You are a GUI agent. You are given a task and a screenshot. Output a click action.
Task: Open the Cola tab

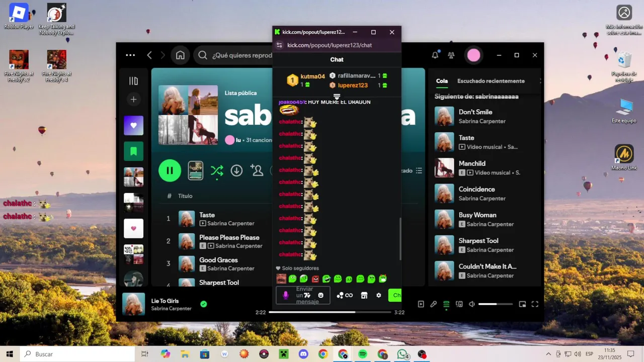[x=442, y=81]
